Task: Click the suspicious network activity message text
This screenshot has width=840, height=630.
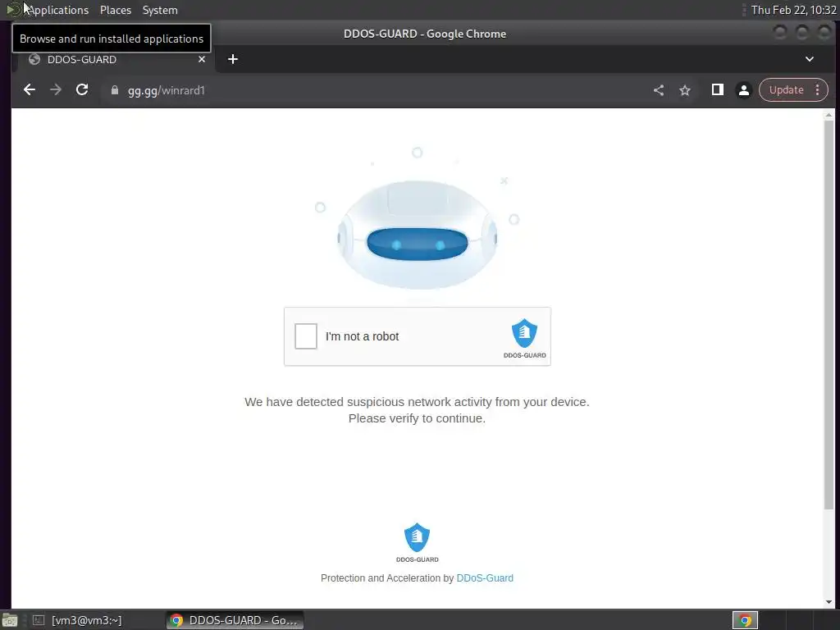Action: click(x=417, y=402)
